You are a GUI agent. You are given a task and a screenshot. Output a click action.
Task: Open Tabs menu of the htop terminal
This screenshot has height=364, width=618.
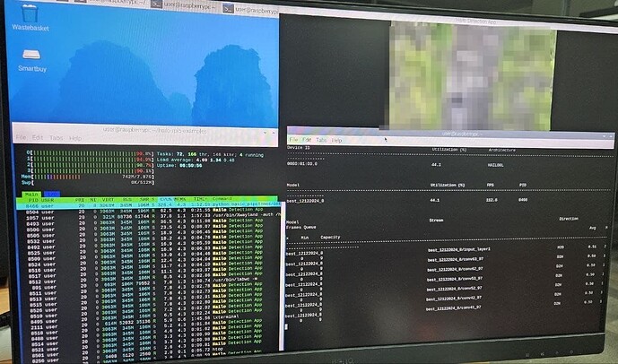pyautogui.click(x=57, y=138)
